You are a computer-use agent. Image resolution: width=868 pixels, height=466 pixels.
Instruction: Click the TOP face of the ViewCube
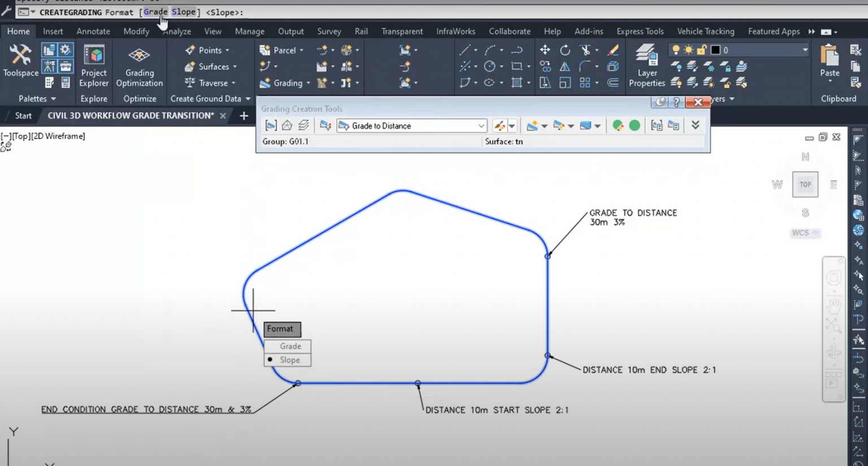(805, 185)
